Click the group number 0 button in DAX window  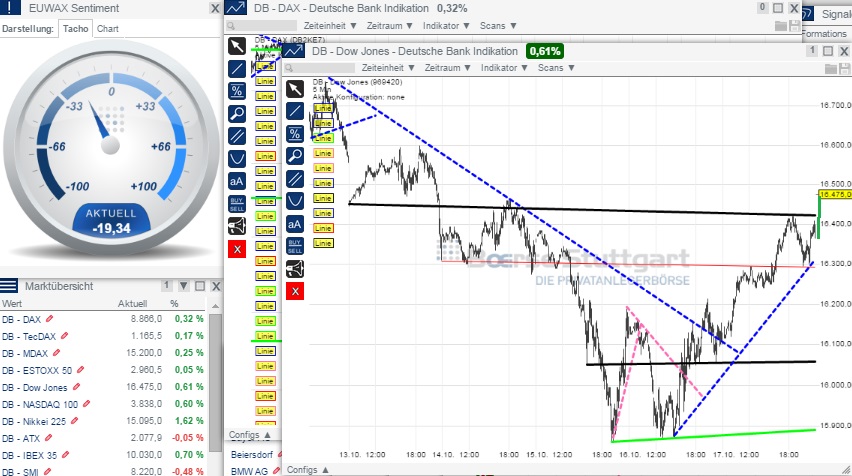(x=762, y=8)
